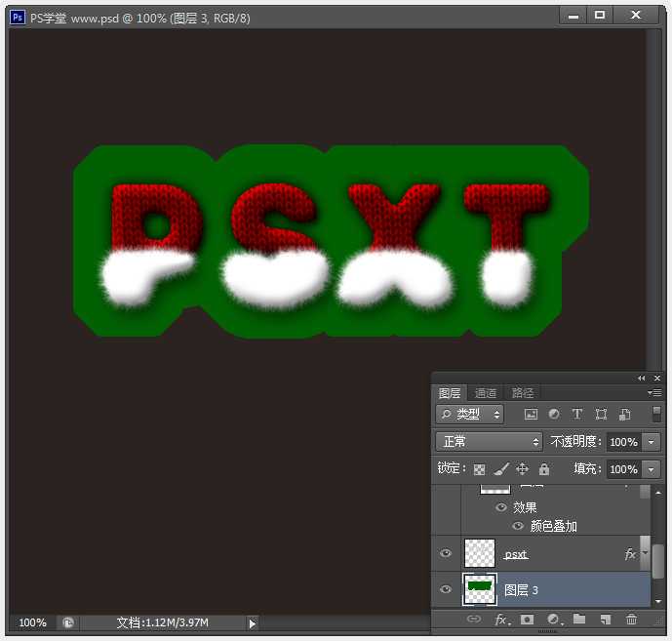
Task: Create a new layer with the page icon
Action: (605, 620)
